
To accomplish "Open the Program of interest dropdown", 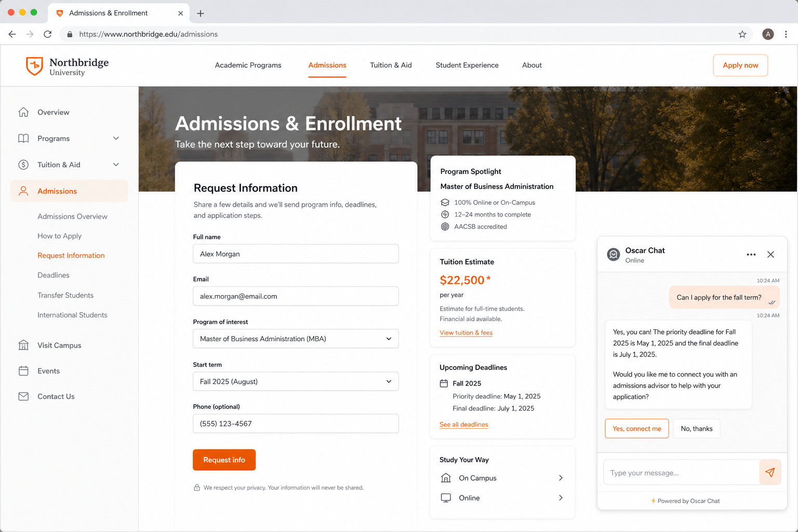I will coord(296,339).
